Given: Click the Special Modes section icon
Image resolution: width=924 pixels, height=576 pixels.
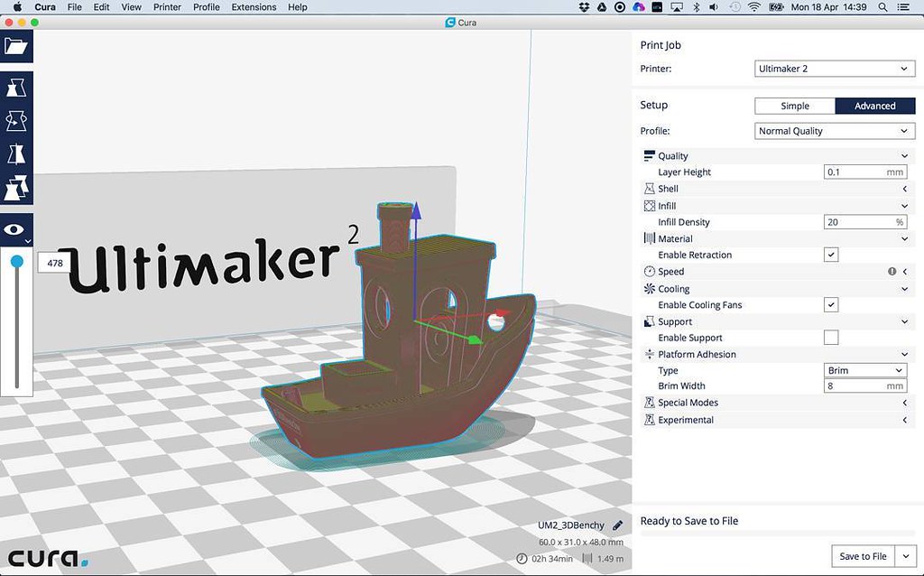Looking at the screenshot, I should click(x=649, y=403).
